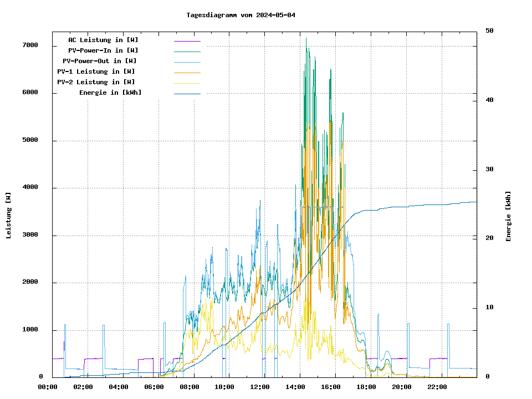Click the yellow PV-2 Leistung legend line
The image size is (532, 399).
pos(187,83)
